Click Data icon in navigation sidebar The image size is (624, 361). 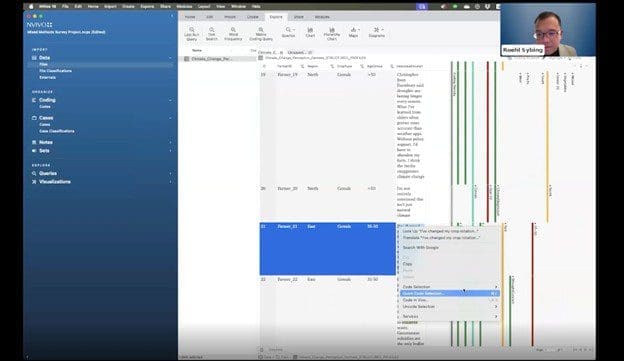click(34, 58)
